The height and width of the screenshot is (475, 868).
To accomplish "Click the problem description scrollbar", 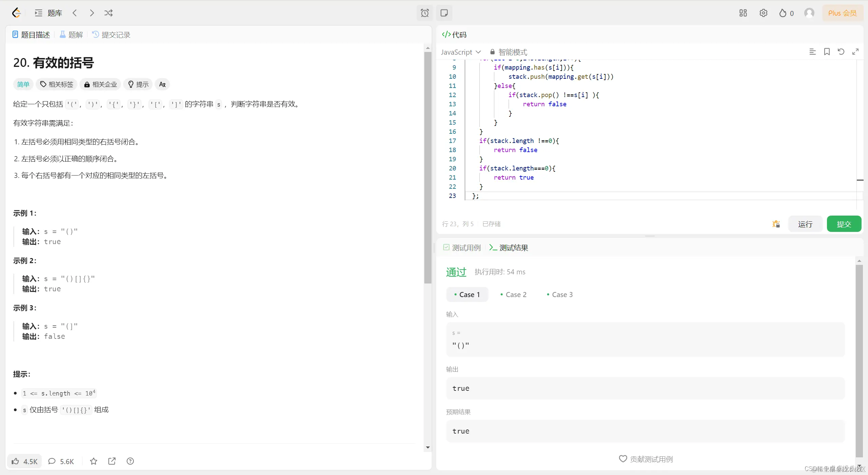I will point(427,166).
